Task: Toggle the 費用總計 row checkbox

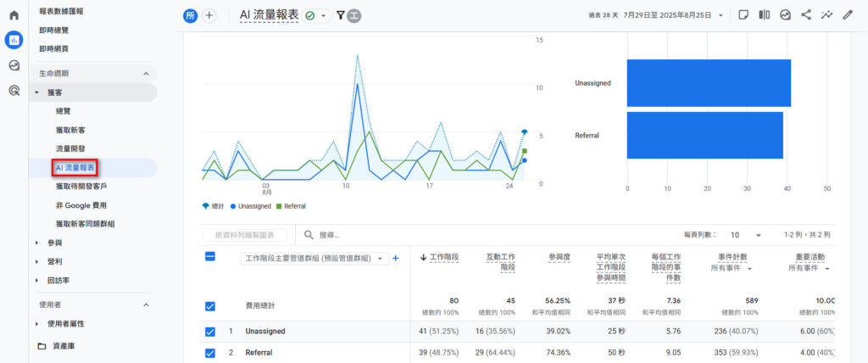Action: point(210,305)
